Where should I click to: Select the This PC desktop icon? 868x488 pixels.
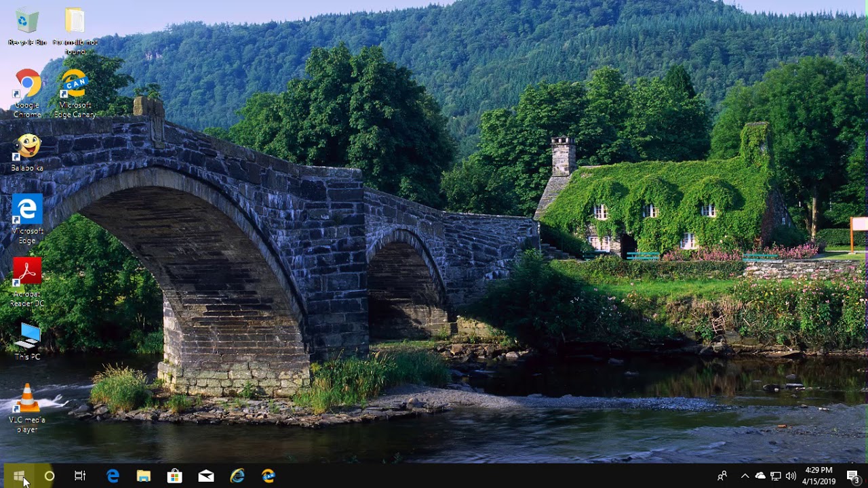pos(27,336)
